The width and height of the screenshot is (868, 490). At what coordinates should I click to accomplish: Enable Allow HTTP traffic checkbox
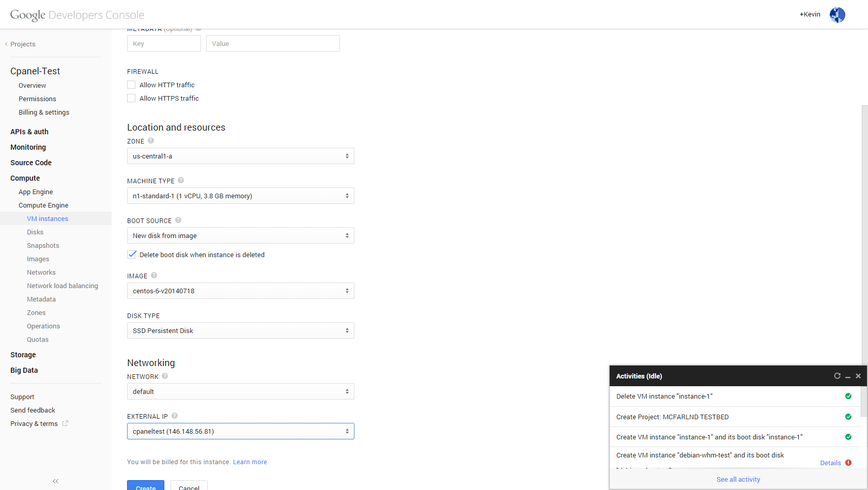tap(131, 85)
